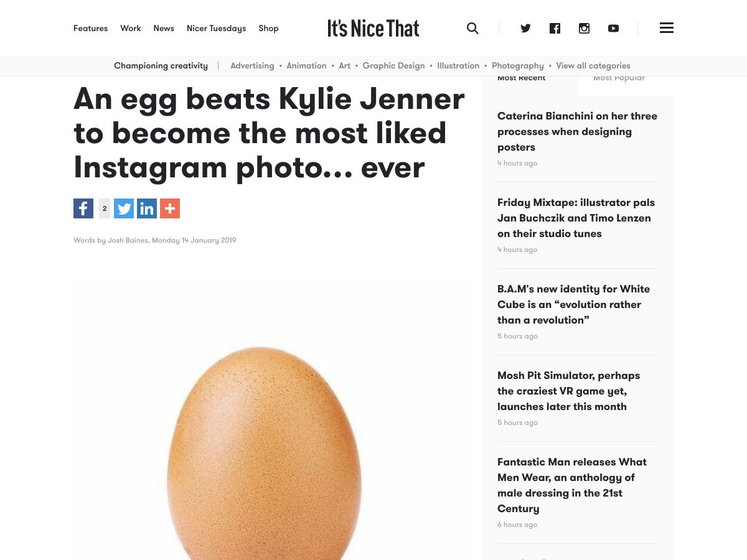
Task: Click the egg photo
Action: click(264, 448)
